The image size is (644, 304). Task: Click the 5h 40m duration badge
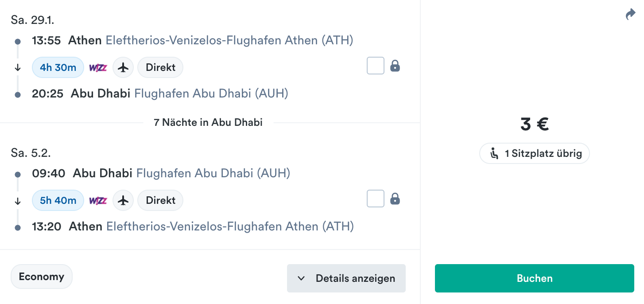(58, 200)
